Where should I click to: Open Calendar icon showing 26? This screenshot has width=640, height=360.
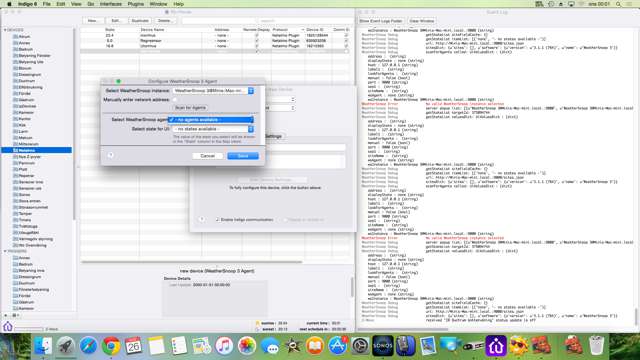(133, 346)
